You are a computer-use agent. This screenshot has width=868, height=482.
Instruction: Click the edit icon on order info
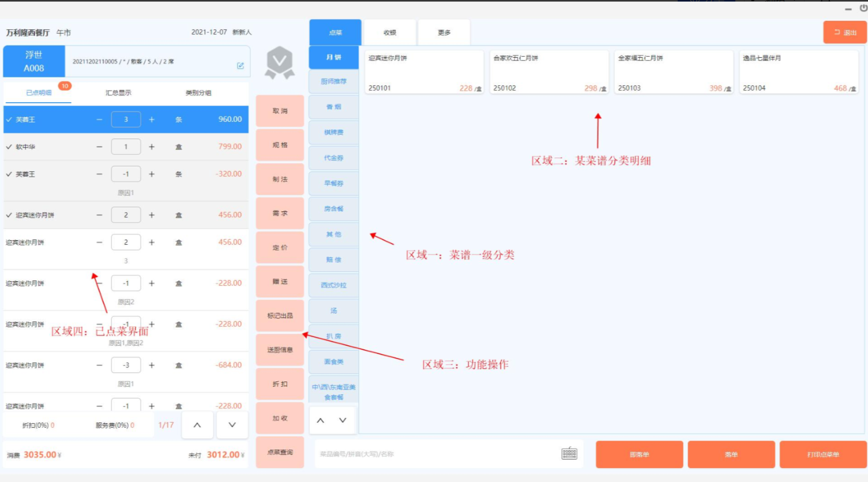(241, 66)
